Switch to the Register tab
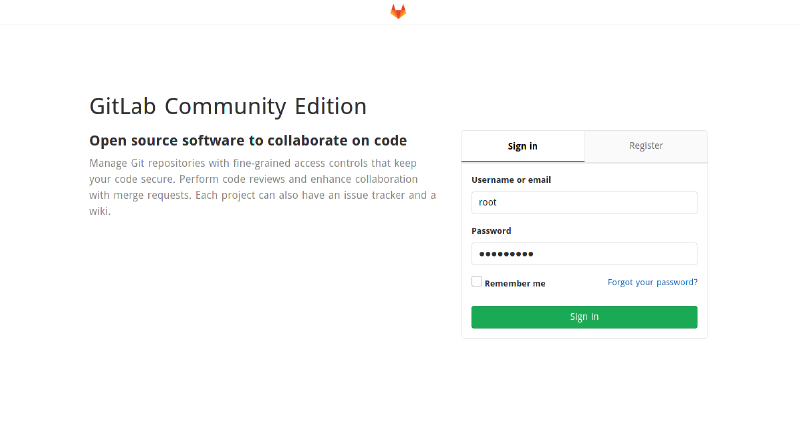Image resolution: width=800 pixels, height=446 pixels. click(x=645, y=146)
